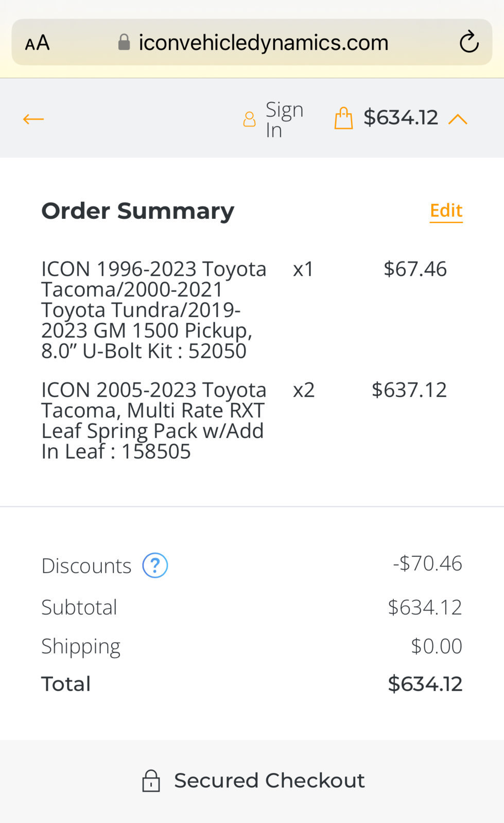The width and height of the screenshot is (504, 823).
Task: Open the Discounts help question mark
Action: pyautogui.click(x=155, y=565)
